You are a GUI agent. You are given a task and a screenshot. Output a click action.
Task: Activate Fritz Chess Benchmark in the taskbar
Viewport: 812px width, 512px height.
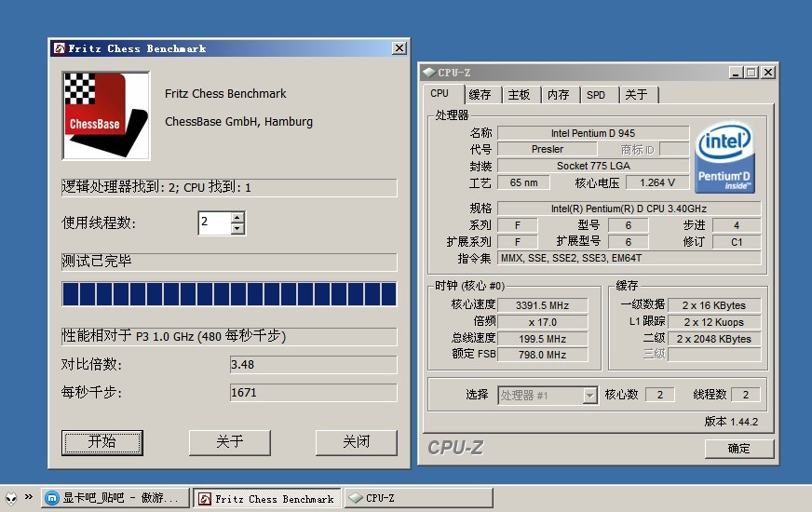266,498
